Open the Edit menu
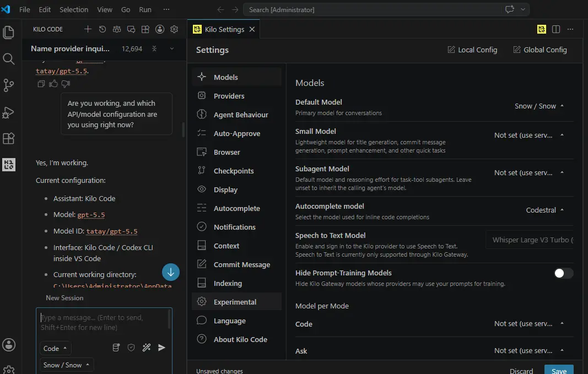This screenshot has width=588, height=374. tap(45, 10)
